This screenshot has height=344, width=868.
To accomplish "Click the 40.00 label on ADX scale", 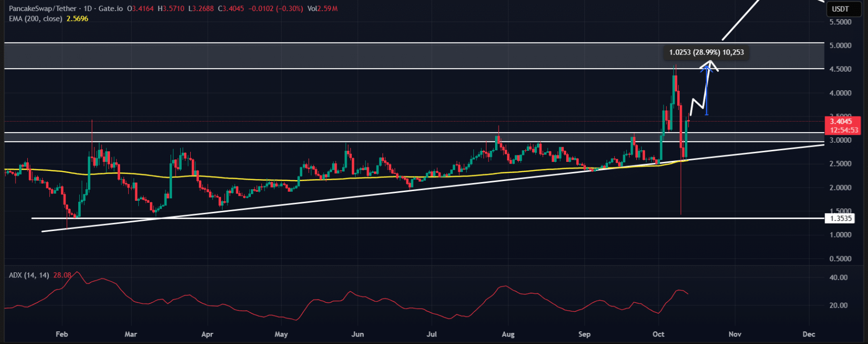I will tap(838, 277).
